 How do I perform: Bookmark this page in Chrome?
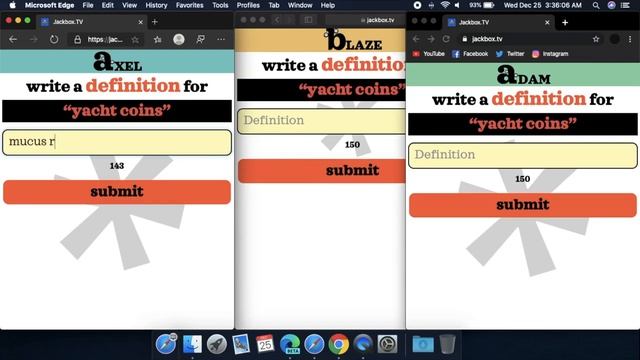point(596,39)
